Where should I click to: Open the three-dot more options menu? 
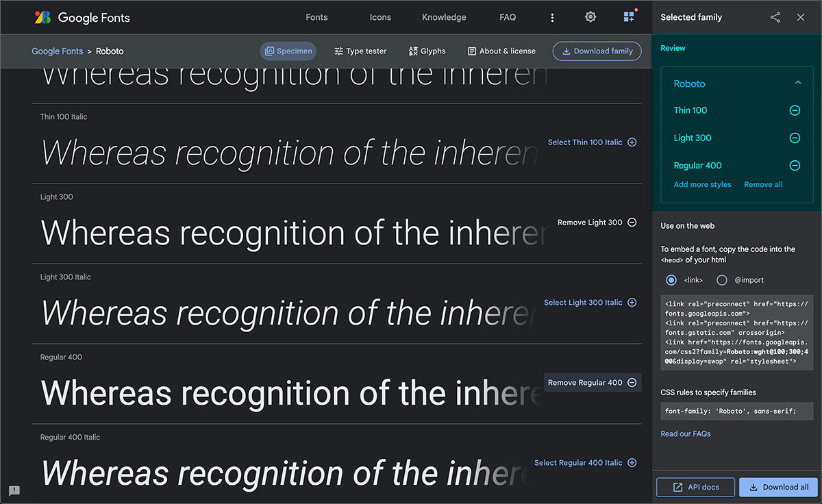click(553, 18)
